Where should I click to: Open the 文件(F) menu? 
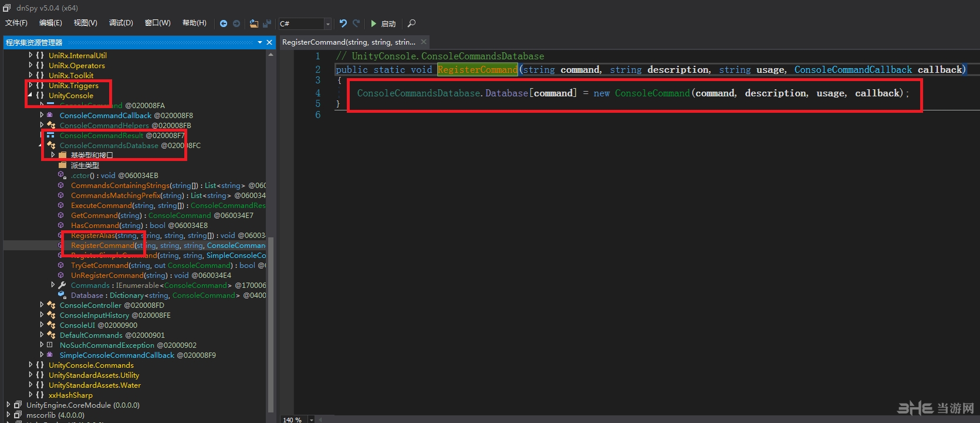click(16, 23)
